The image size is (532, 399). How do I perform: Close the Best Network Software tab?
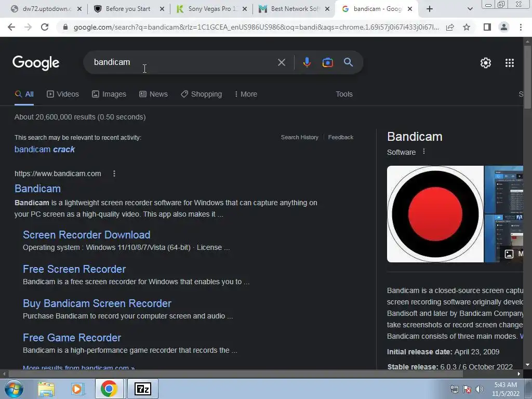327,9
